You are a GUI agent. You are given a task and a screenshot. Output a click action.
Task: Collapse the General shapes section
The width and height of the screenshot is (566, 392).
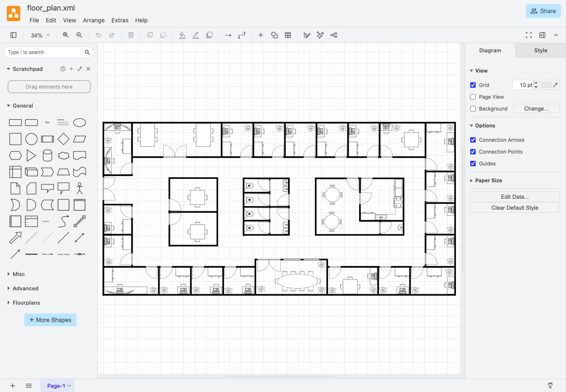(22, 105)
